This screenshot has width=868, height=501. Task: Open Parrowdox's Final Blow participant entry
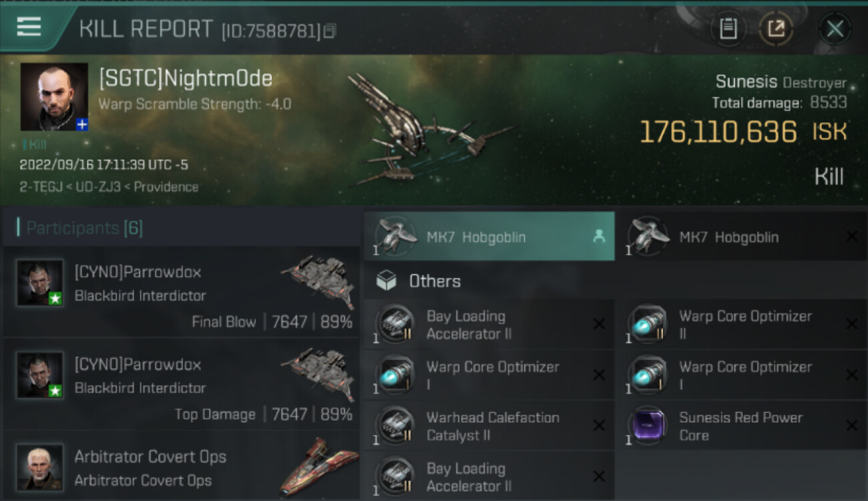pos(182,293)
